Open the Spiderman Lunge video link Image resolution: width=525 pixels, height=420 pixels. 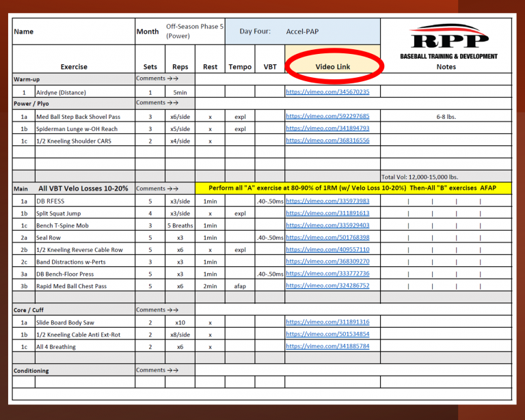327,128
